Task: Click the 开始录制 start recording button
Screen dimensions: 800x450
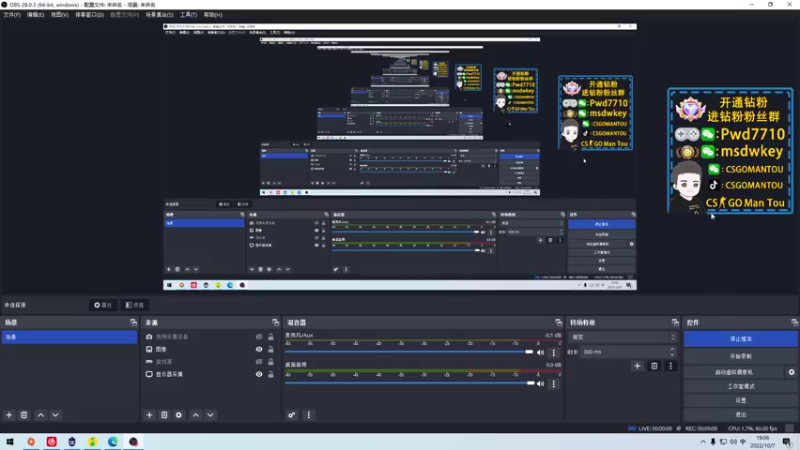Action: [741, 356]
